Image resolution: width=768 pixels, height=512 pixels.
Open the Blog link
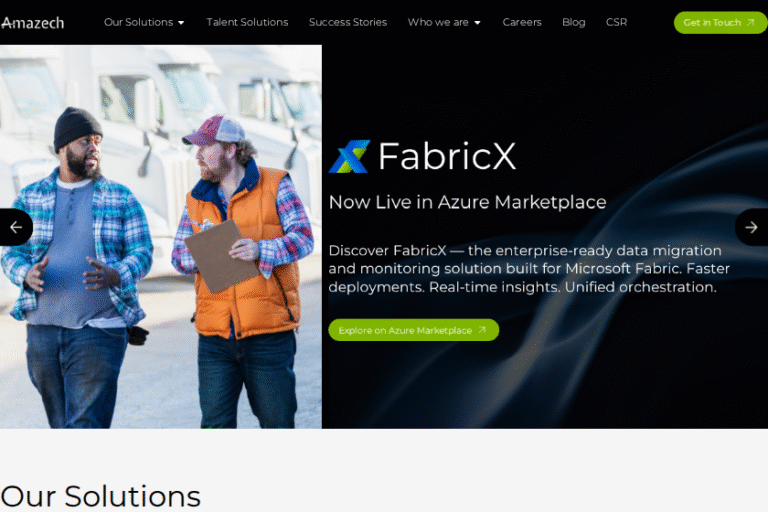573,22
